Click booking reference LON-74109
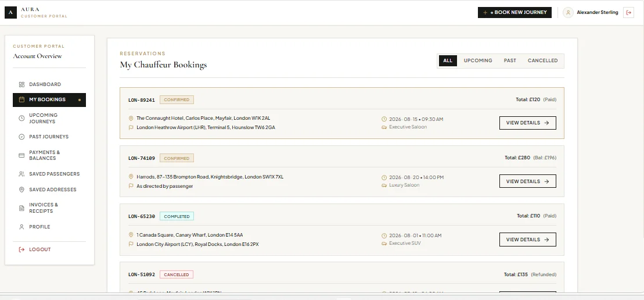The width and height of the screenshot is (644, 300). (142, 158)
